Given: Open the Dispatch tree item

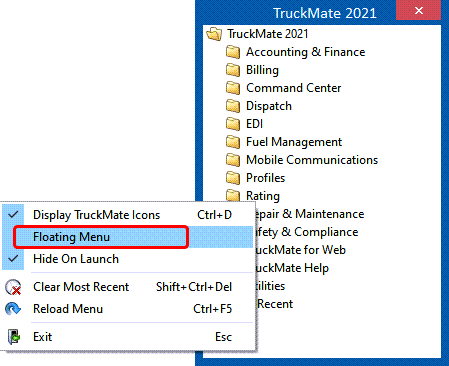Looking at the screenshot, I should tap(269, 106).
